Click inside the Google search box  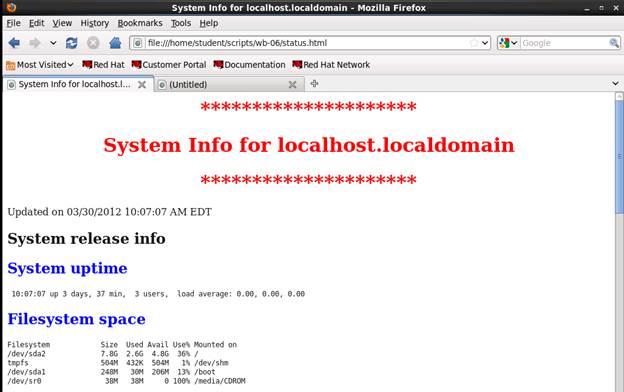pos(564,43)
